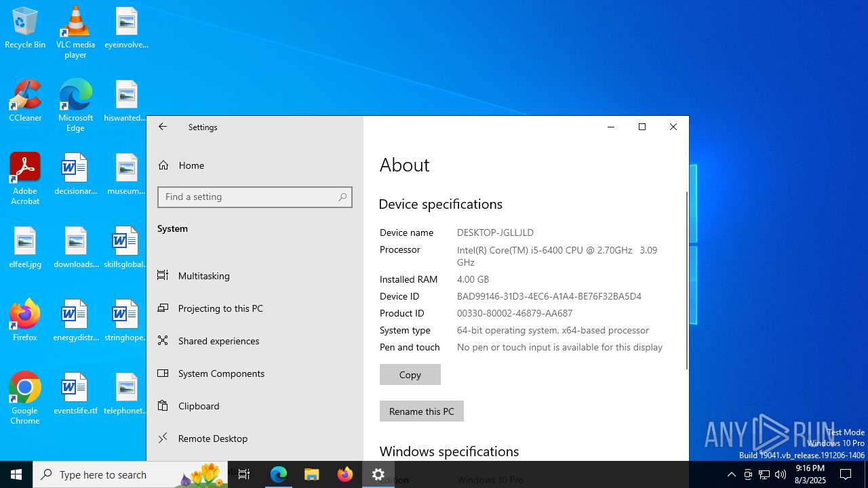Select the downloads image file on desktop
The height and width of the screenshot is (488, 868).
(x=75, y=247)
